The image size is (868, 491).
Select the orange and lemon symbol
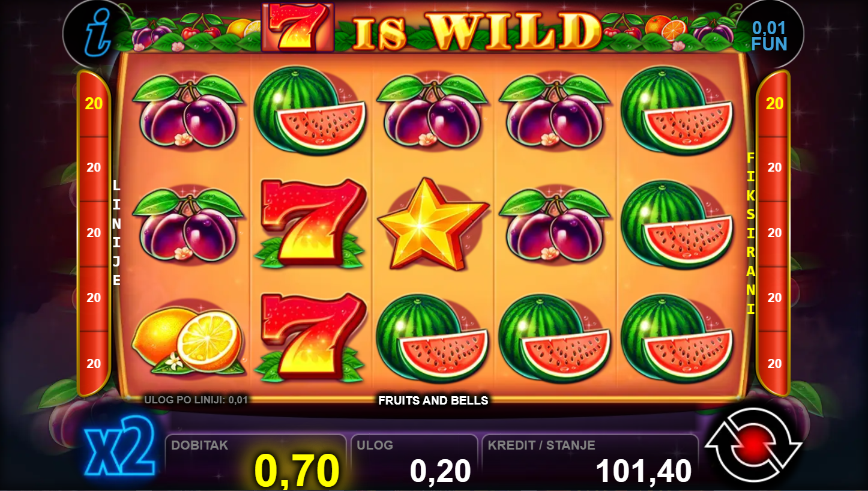[x=188, y=340]
